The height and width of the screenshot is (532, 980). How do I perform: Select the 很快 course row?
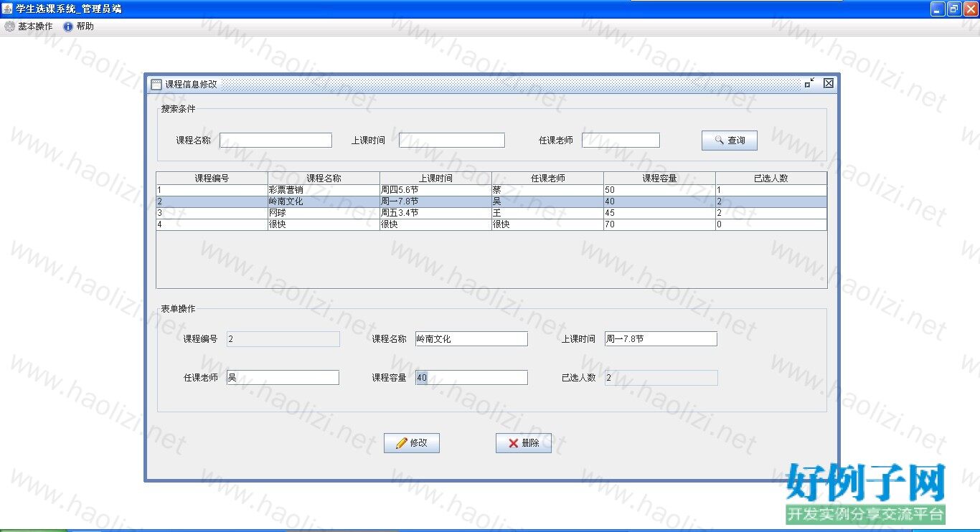324,224
